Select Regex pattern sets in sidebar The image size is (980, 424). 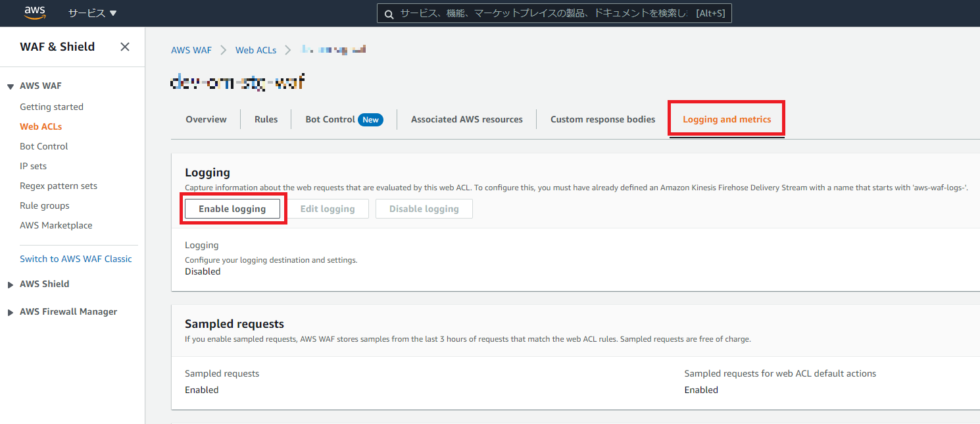(x=59, y=186)
